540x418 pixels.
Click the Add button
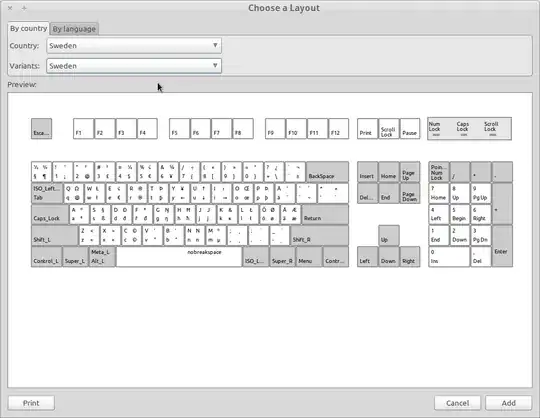pos(508,403)
